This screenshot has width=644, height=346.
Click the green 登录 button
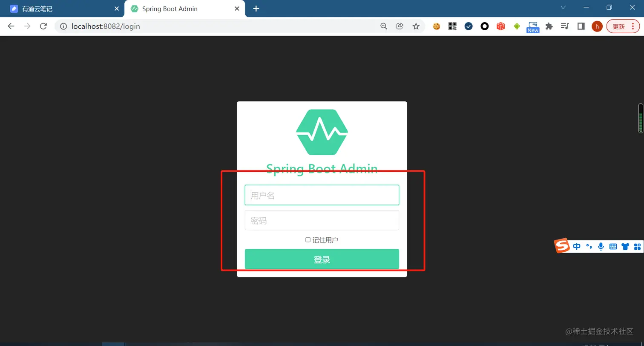coord(322,259)
